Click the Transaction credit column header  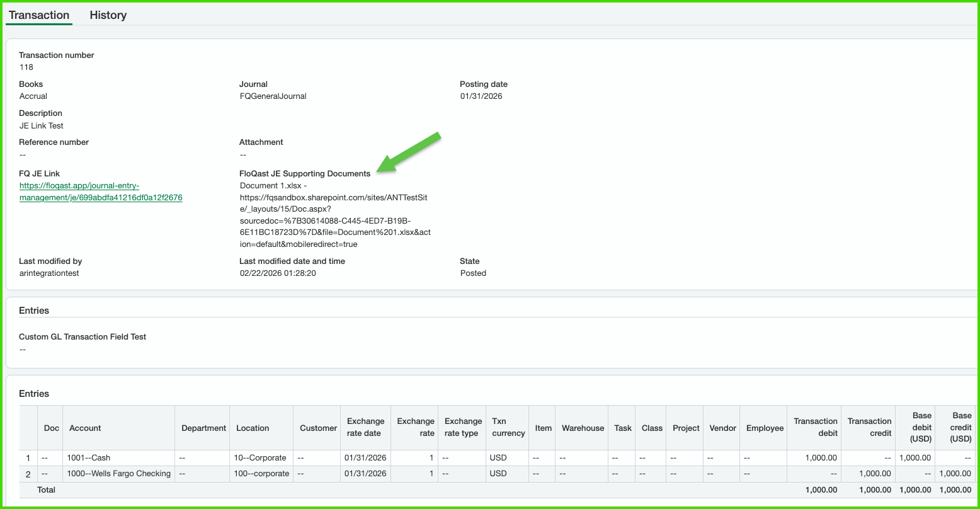869,427
